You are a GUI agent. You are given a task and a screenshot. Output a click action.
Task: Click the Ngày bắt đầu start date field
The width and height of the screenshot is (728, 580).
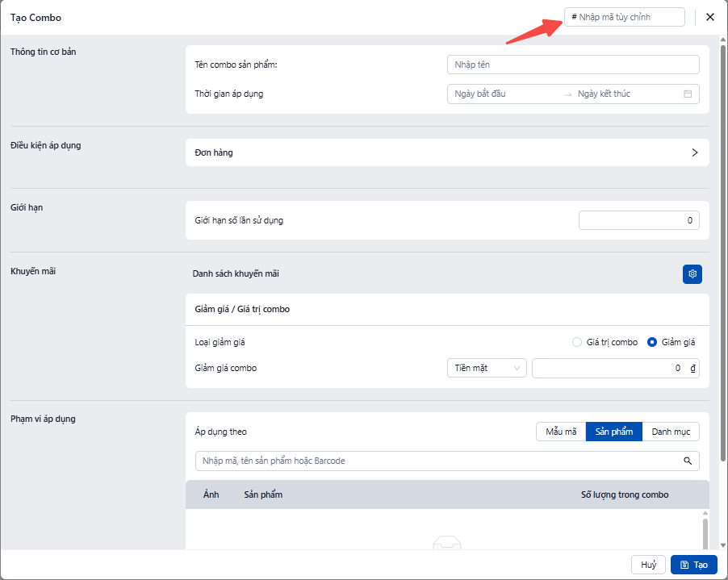pyautogui.click(x=504, y=94)
